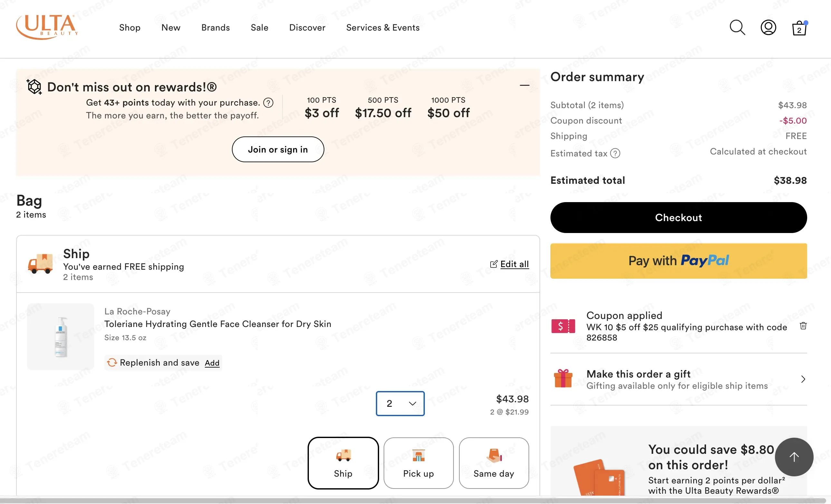This screenshot has width=831, height=504.
Task: Click the $38.98 estimated total amount
Action: pyautogui.click(x=790, y=181)
